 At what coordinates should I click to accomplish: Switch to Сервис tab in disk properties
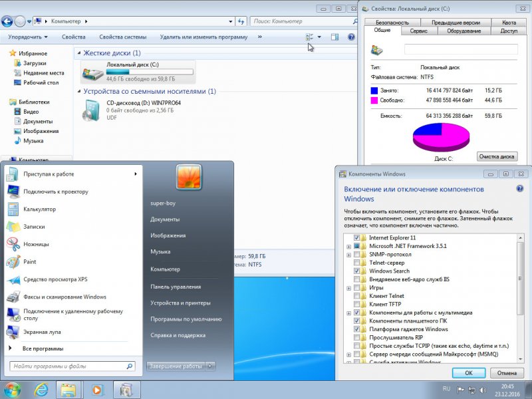[419, 31]
